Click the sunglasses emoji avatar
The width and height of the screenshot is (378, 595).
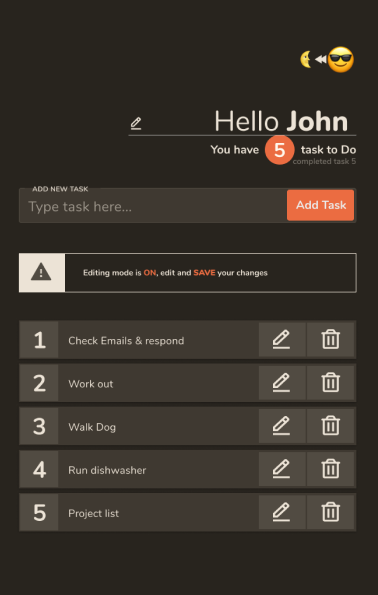pyautogui.click(x=340, y=60)
